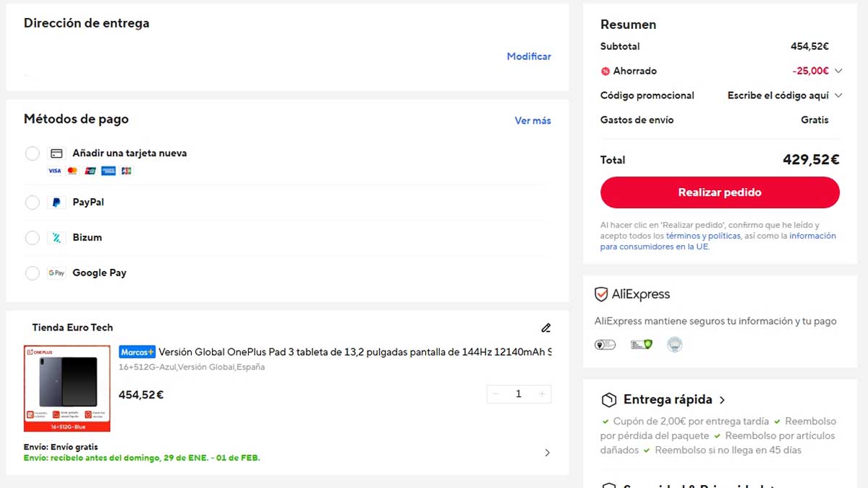Click the pencil edit icon for Tienda Euro Tech

(x=546, y=328)
